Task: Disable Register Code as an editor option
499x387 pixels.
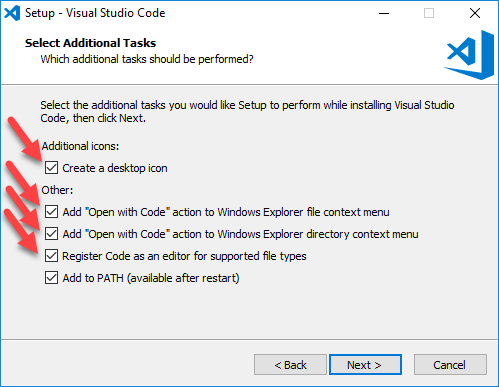Action: pyautogui.click(x=51, y=256)
